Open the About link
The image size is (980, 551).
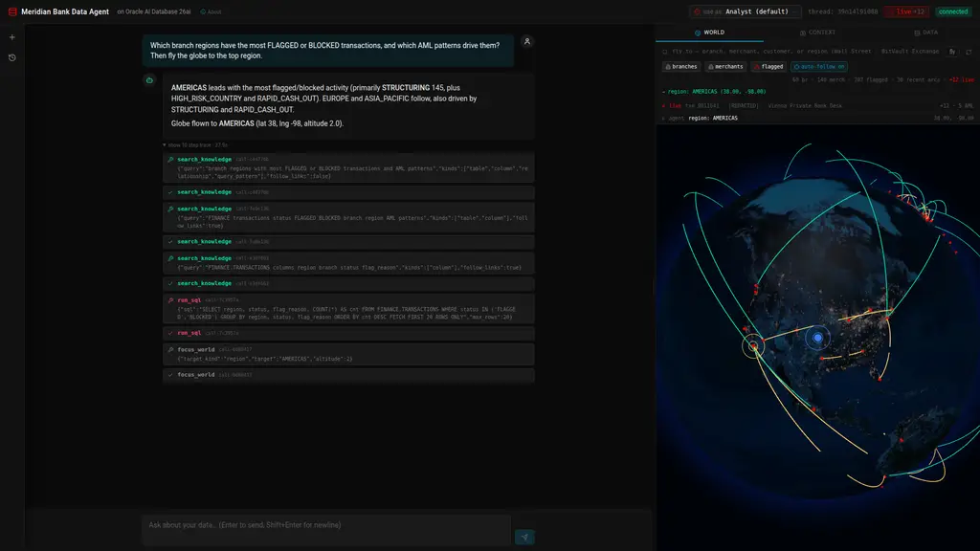click(x=211, y=11)
